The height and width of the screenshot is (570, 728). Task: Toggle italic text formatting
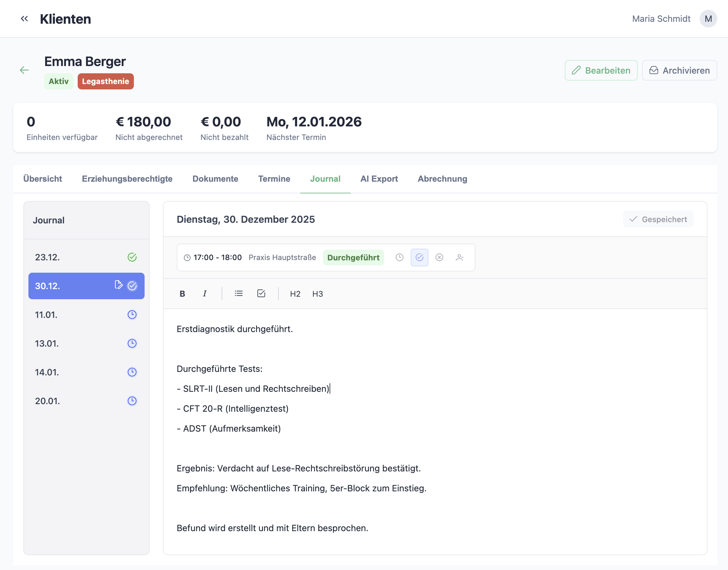(205, 294)
